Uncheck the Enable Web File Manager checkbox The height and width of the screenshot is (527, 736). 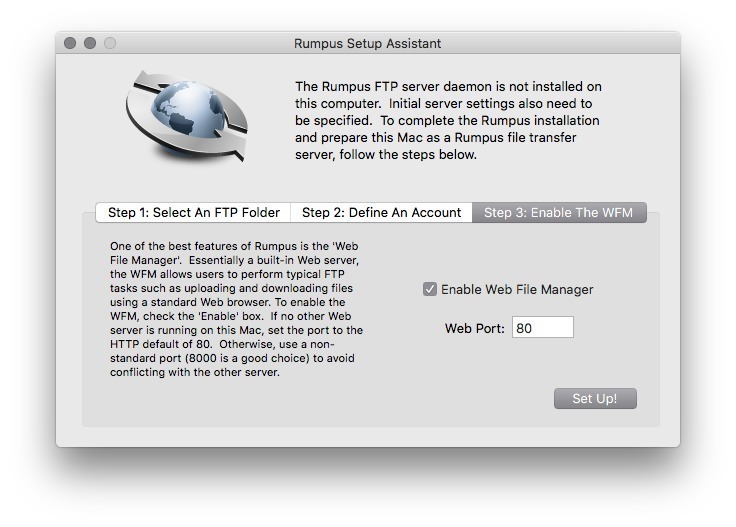[x=429, y=289]
